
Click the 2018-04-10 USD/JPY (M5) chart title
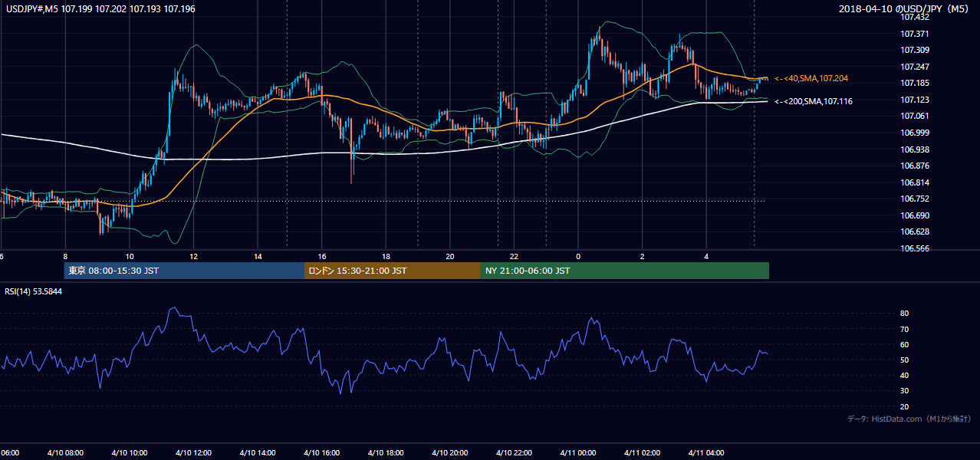click(905, 9)
